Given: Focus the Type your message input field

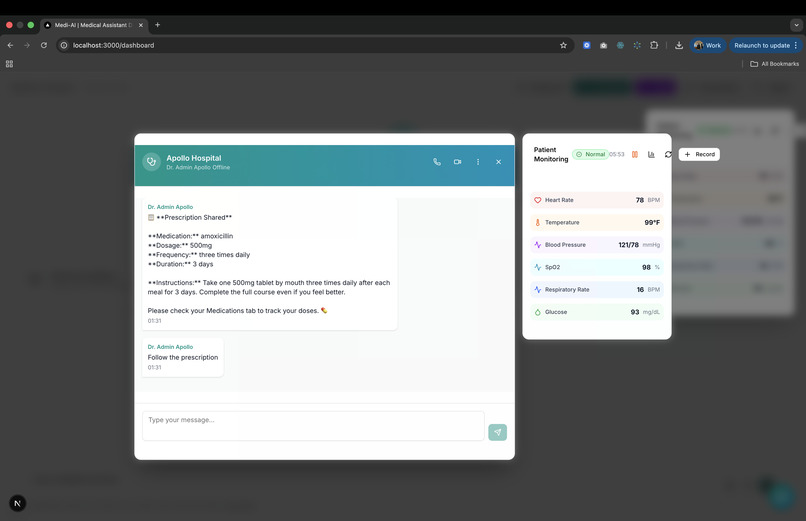Looking at the screenshot, I should [313, 425].
